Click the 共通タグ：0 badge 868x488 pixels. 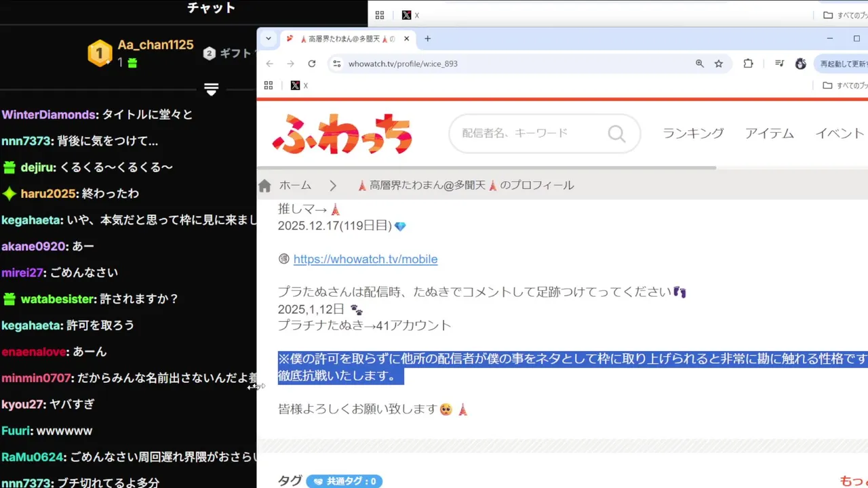[344, 481]
